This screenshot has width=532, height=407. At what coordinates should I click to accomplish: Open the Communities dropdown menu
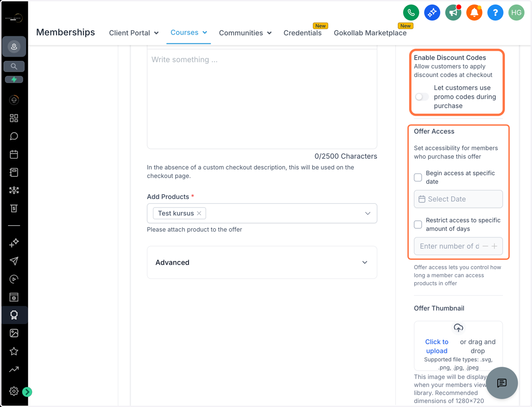tap(245, 33)
